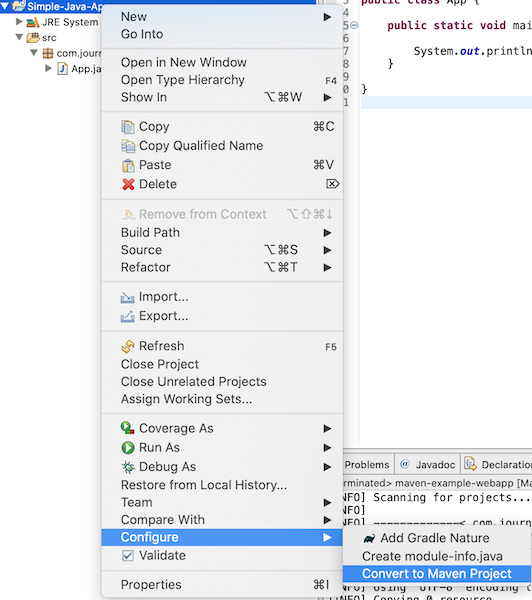Select Close Unrelated Projects
The height and width of the screenshot is (600, 532).
click(222, 382)
